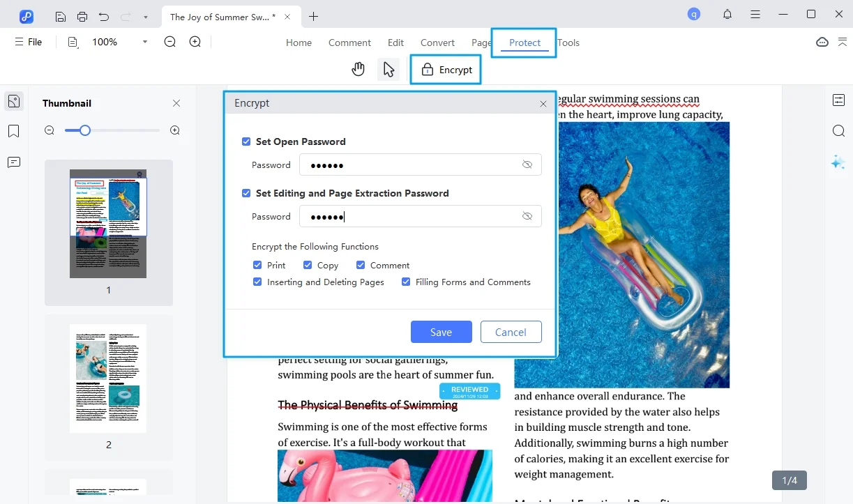
Task: Click the app logo icon
Action: (x=27, y=16)
